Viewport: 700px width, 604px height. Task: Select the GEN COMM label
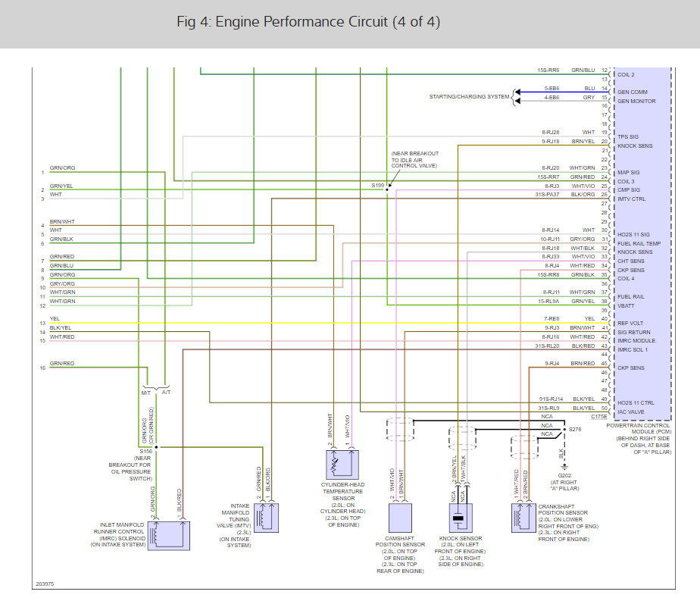tap(632, 92)
